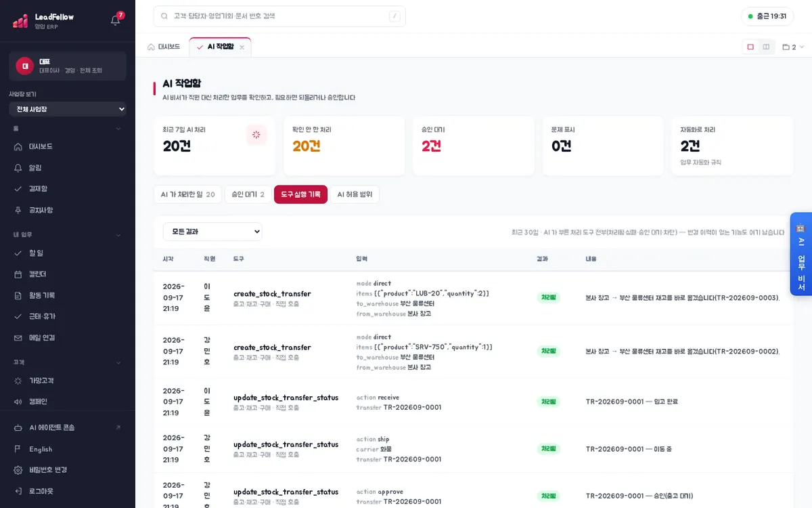Click the 메일 연결 envelope icon
812x508 pixels.
tap(18, 337)
